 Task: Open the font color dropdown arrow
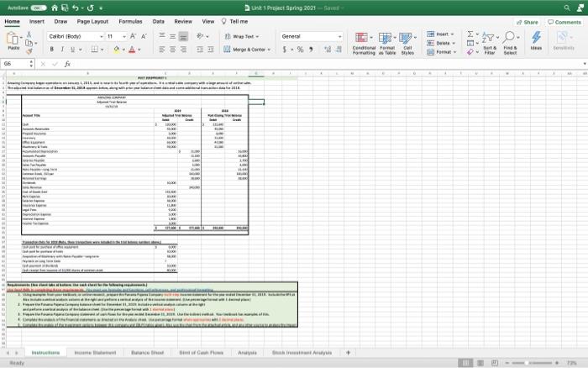139,50
